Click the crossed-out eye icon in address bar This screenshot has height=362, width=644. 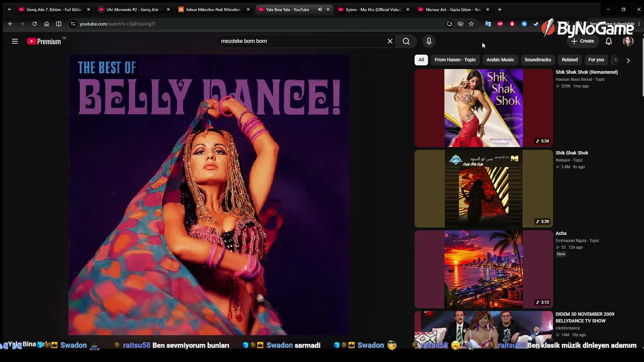pos(460,24)
